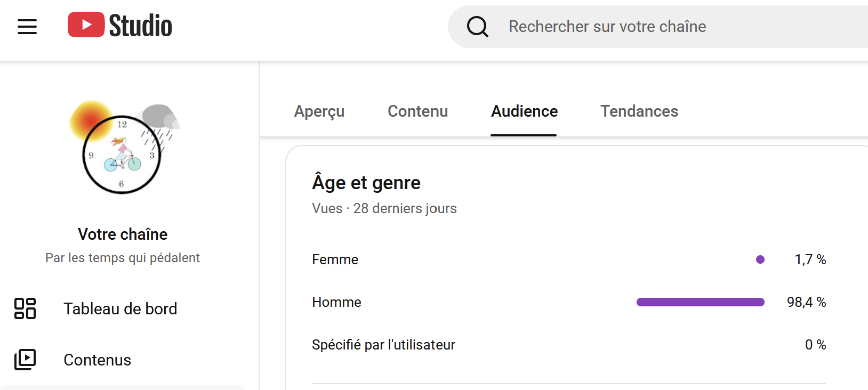Open Tableau de bord from sidebar
Screen dimensions: 868x390
120,309
